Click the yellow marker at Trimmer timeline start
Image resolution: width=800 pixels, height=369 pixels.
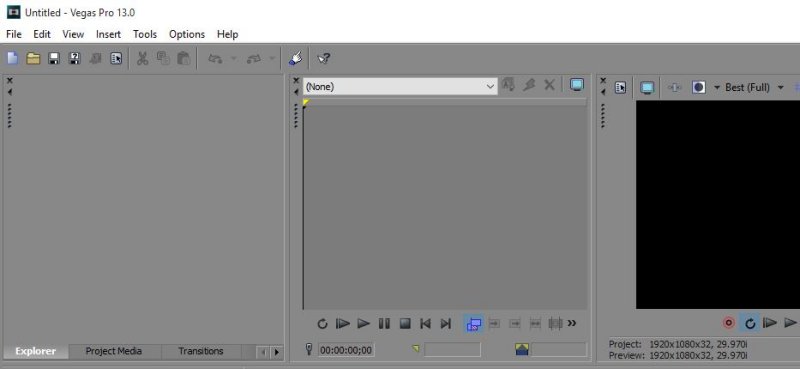306,103
